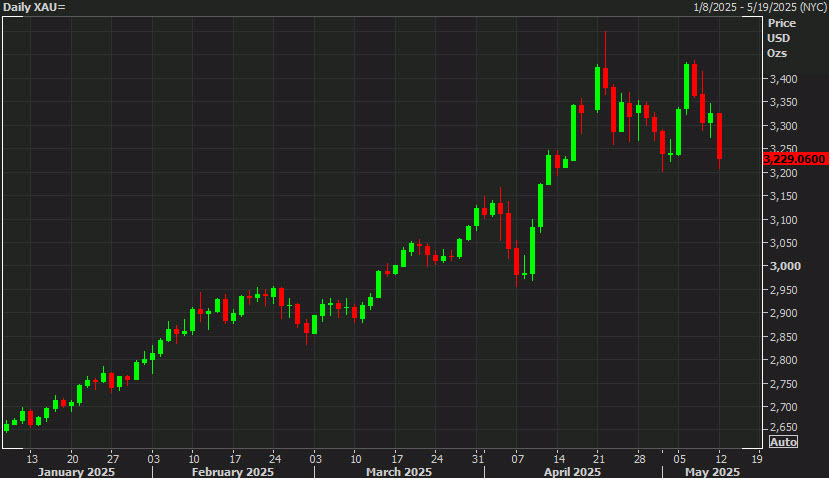
Task: Click the '27' date tick in January
Action: 113,458
